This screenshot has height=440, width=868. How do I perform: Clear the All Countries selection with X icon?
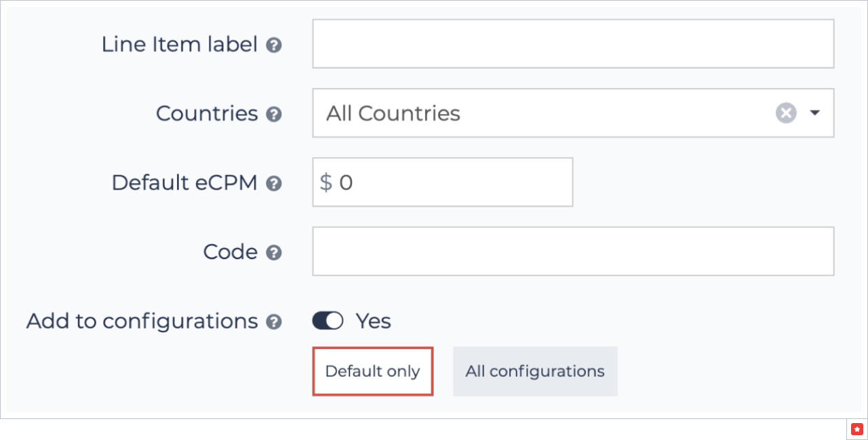point(786,113)
